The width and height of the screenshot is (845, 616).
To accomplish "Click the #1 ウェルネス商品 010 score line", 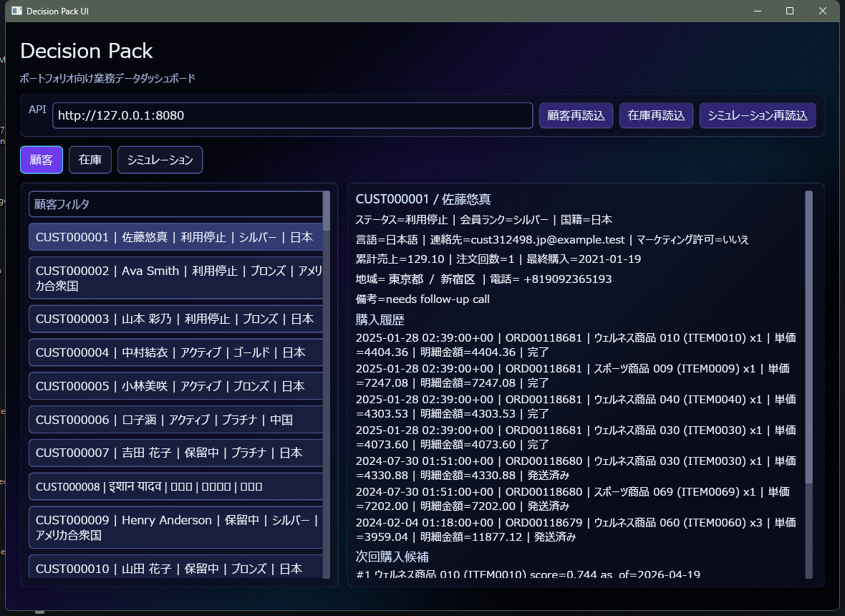I will click(x=528, y=574).
